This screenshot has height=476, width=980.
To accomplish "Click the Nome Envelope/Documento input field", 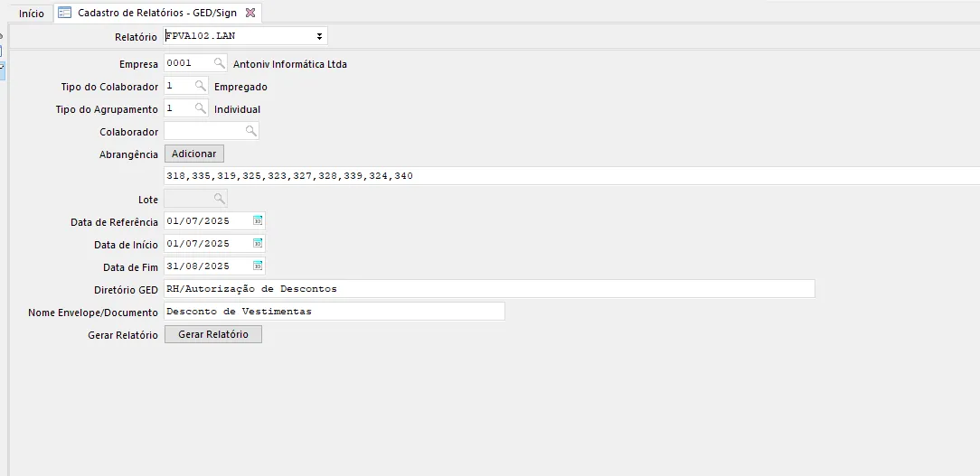I will (x=333, y=312).
